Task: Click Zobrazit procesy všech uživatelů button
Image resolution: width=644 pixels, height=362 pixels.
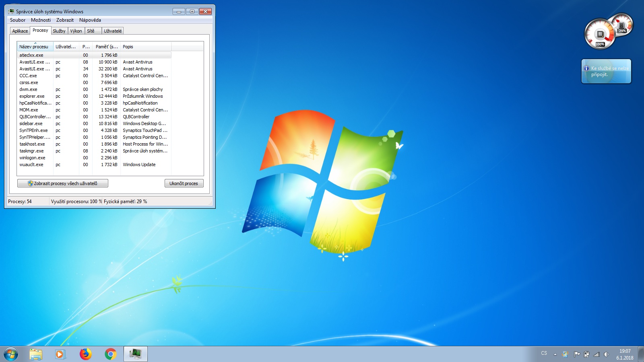Action: pos(63,183)
